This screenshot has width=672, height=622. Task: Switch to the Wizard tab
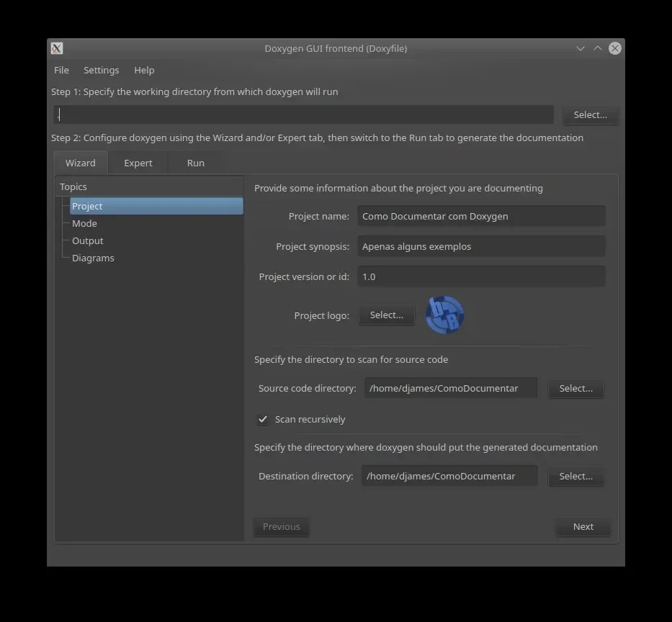(81, 163)
